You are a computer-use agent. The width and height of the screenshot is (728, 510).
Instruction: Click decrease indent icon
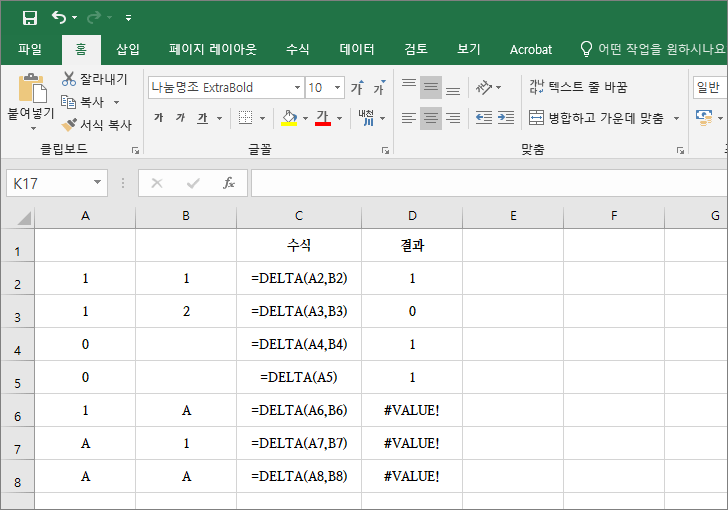pyautogui.click(x=484, y=118)
